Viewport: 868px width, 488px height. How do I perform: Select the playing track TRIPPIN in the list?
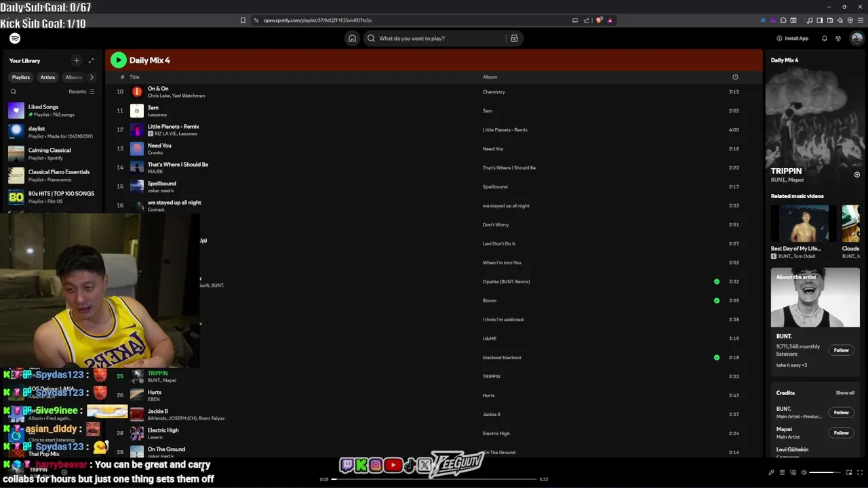(157, 373)
